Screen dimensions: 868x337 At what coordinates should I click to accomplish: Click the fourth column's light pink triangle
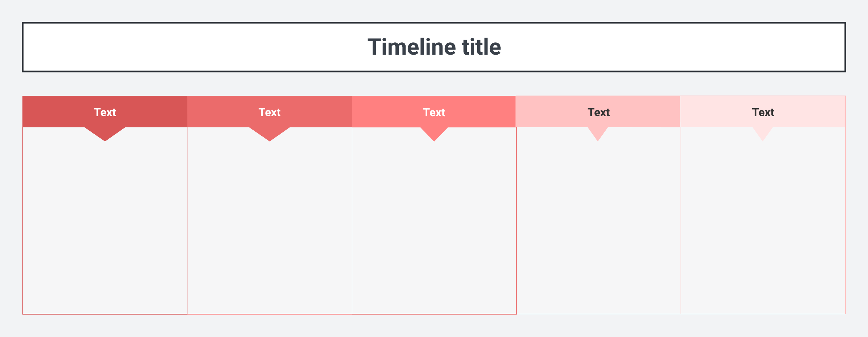coord(598,133)
